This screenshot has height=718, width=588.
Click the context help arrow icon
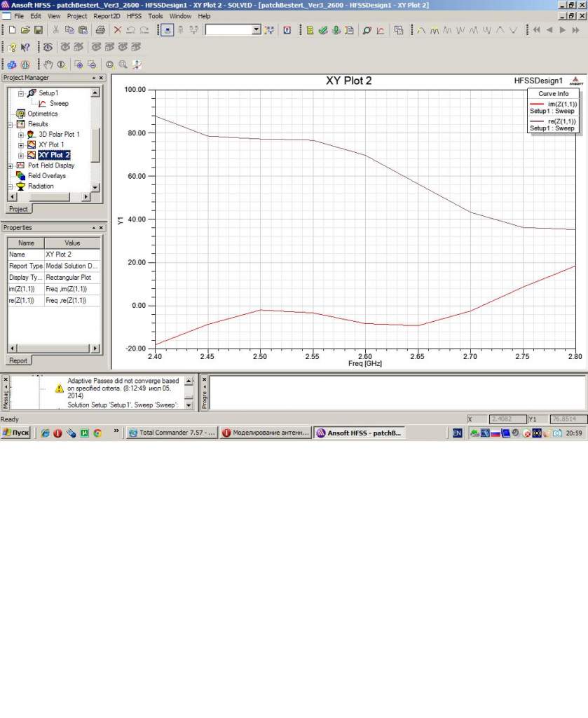(25, 48)
